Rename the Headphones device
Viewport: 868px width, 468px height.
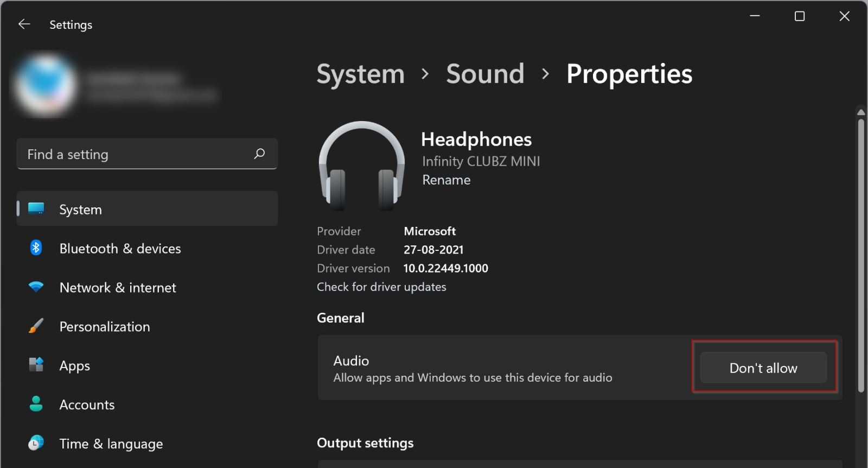coord(446,180)
